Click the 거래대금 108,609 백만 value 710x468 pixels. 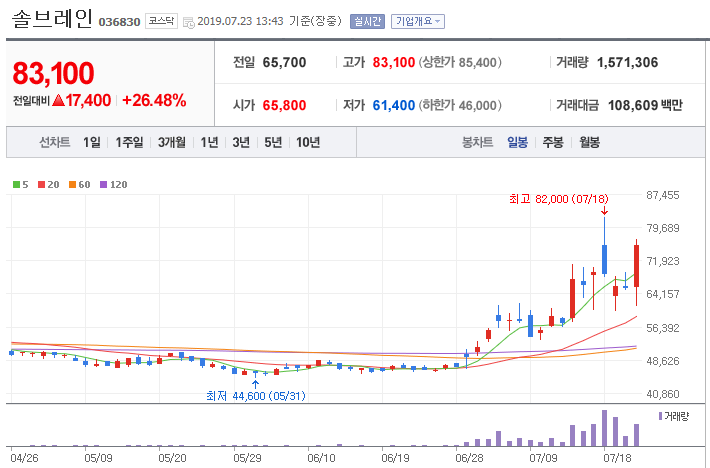645,105
